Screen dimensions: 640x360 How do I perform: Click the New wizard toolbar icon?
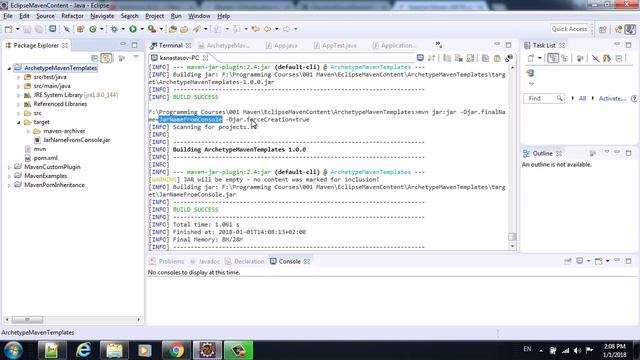click(8, 29)
